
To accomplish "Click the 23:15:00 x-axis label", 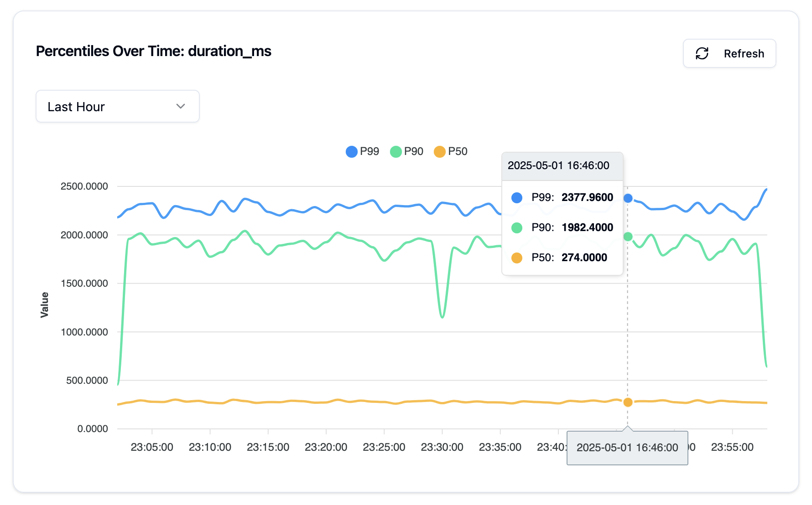I will (x=268, y=447).
